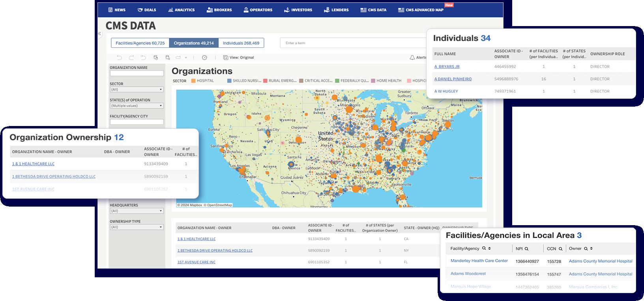Open the small dropdown arrow beside Replay
Screen dimensions: 644x301
pyautogui.click(x=186, y=58)
